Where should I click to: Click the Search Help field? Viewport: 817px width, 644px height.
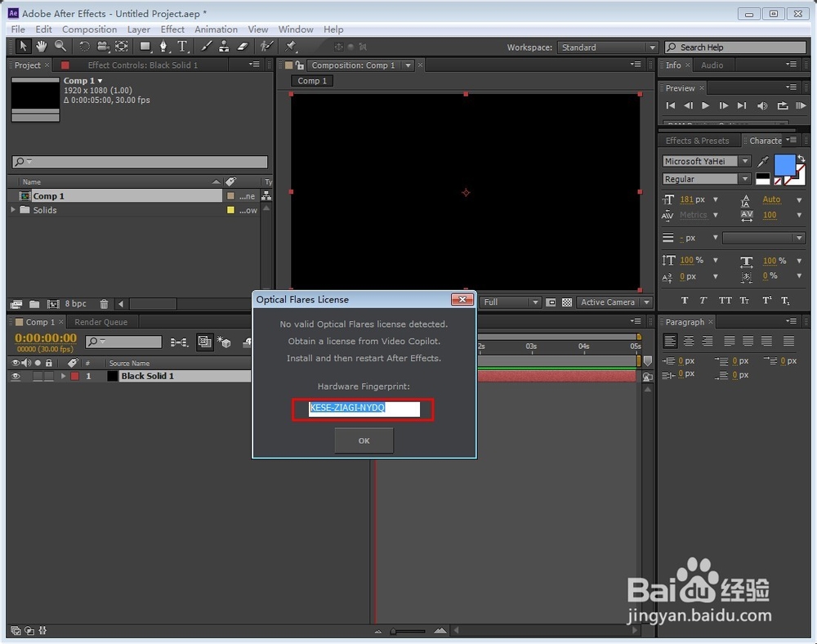[x=735, y=47]
